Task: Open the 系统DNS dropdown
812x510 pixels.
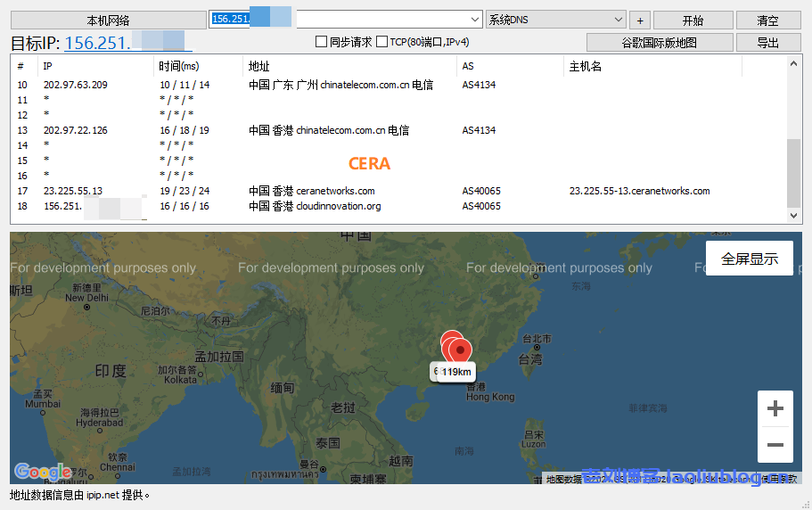Action: pyautogui.click(x=619, y=20)
